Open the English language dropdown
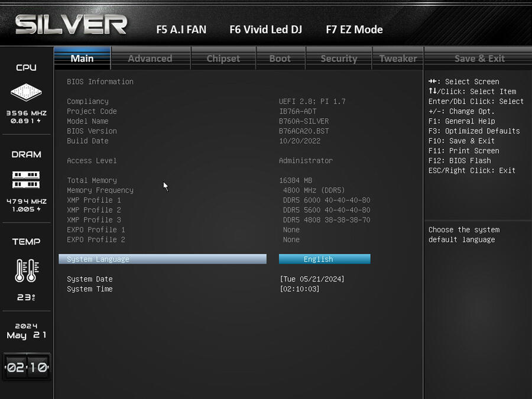Image resolution: width=532 pixels, height=399 pixels. point(325,259)
